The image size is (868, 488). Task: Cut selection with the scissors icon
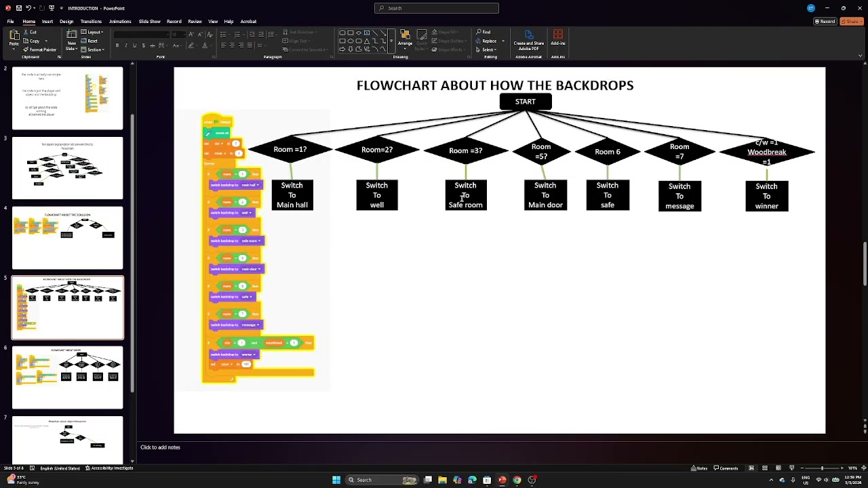[x=30, y=32]
